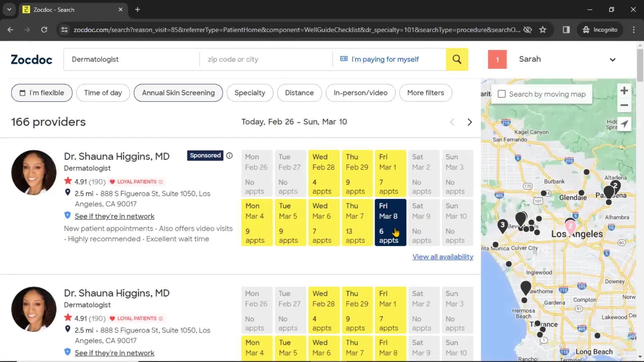The height and width of the screenshot is (362, 644).
Task: Expand the Sarah account dropdown menu
Action: (612, 59)
